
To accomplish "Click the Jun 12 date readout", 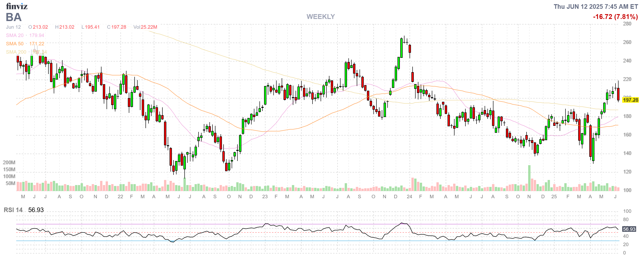I will tap(13, 27).
